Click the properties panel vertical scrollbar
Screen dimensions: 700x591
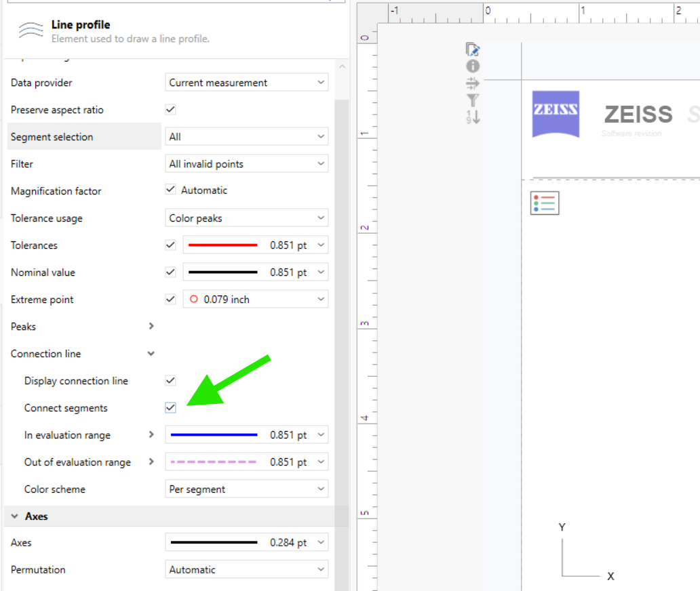coord(342,344)
